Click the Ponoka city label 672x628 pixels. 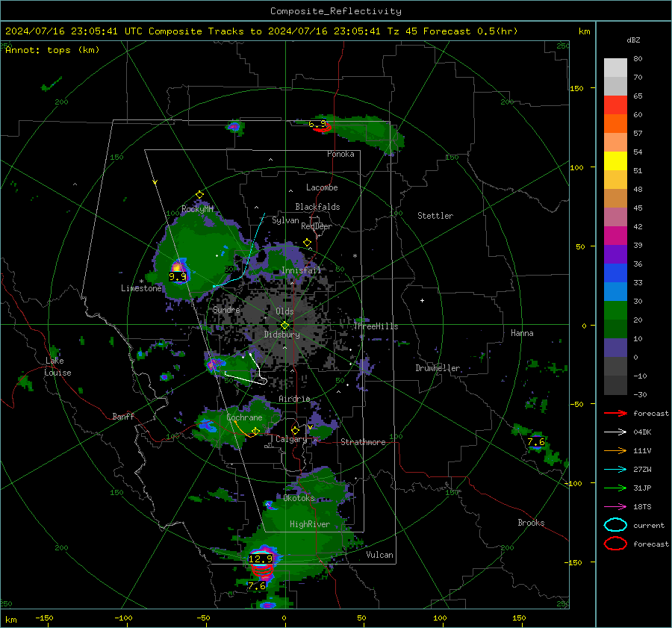pyautogui.click(x=340, y=154)
